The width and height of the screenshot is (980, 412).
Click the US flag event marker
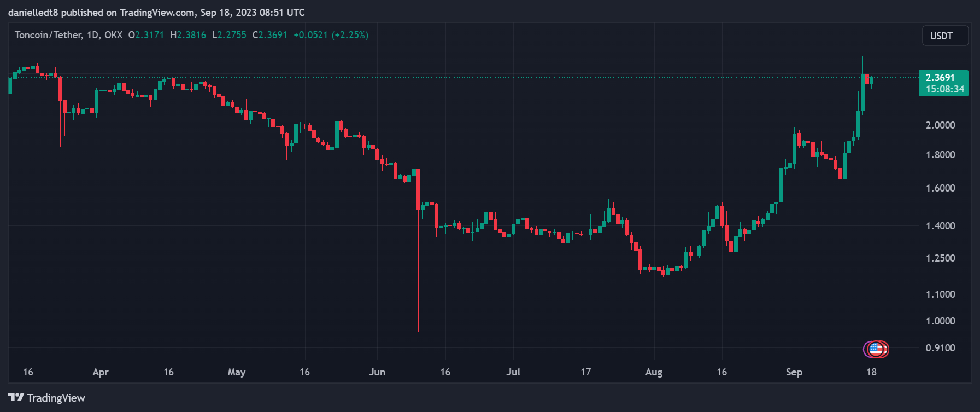click(x=876, y=349)
